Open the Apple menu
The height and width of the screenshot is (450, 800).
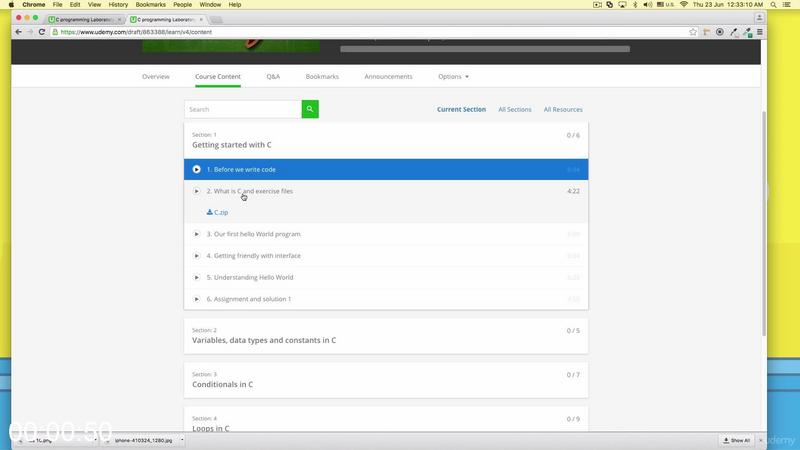[11, 5]
